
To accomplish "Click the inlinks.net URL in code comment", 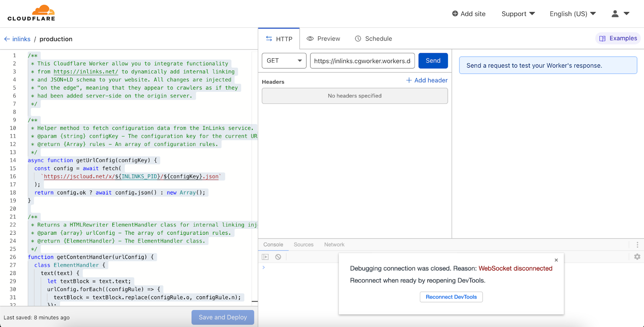I will click(86, 72).
